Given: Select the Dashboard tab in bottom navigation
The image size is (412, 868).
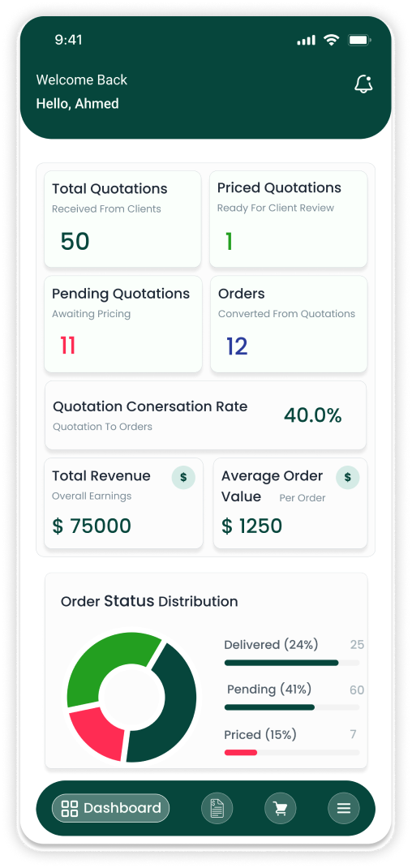Looking at the screenshot, I should (x=111, y=808).
